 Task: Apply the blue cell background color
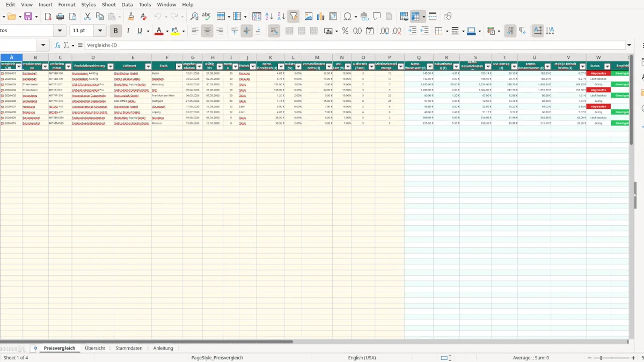(471, 31)
